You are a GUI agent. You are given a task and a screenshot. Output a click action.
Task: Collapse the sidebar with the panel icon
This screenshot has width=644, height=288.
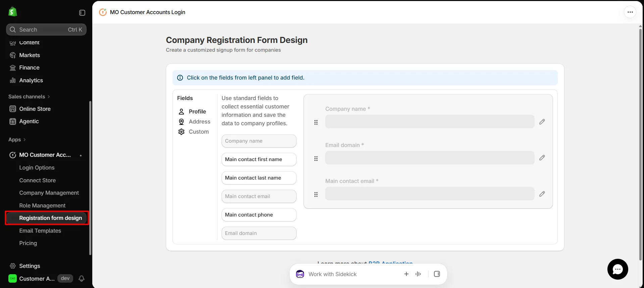[82, 13]
